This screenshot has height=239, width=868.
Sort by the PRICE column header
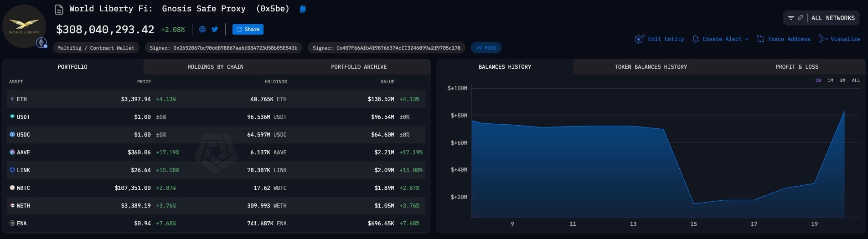coord(144,81)
